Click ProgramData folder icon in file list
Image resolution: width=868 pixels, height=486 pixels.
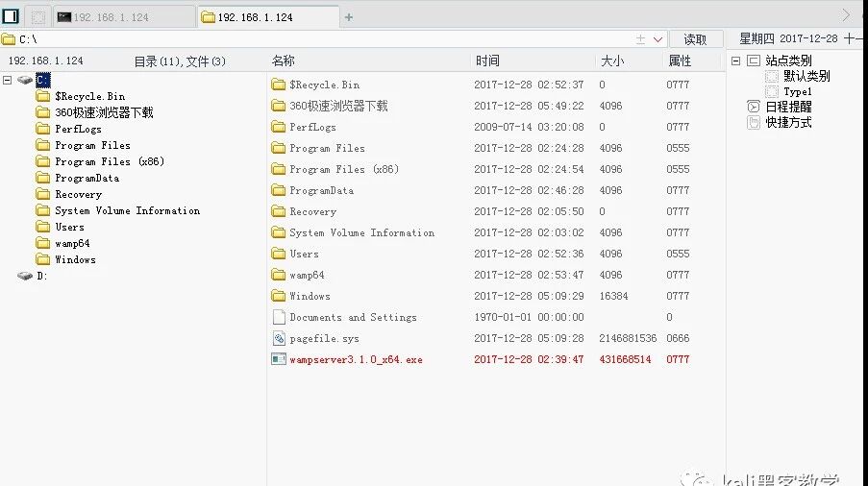[x=279, y=190]
